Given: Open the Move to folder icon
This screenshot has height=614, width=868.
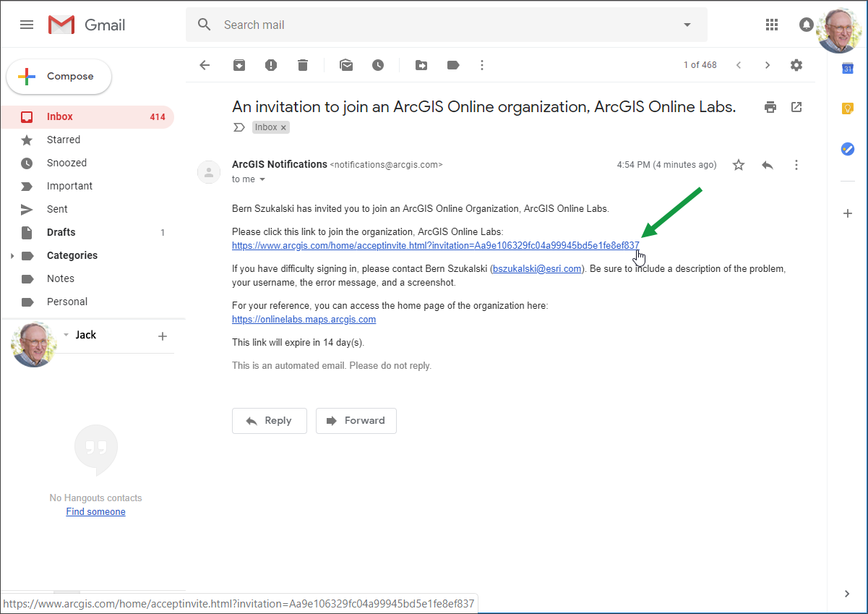Looking at the screenshot, I should click(421, 65).
